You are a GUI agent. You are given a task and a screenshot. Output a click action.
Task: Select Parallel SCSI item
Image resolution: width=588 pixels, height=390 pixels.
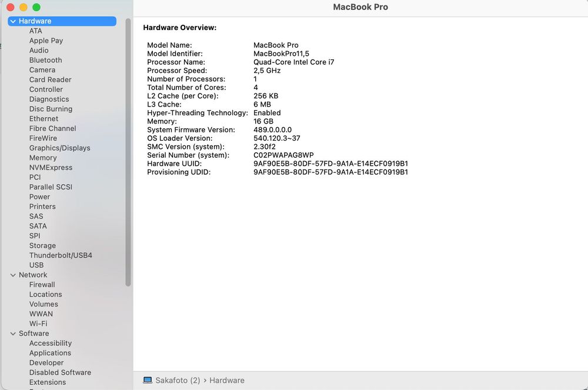pos(51,186)
